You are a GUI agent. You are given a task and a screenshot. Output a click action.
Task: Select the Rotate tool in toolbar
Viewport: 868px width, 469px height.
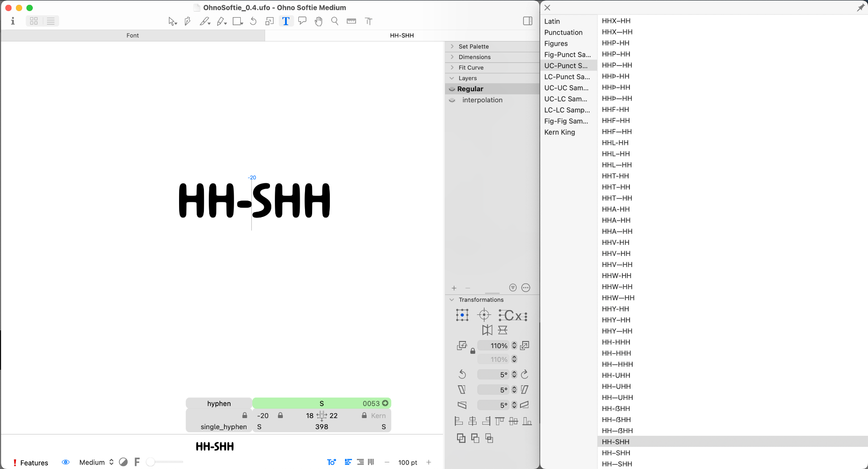[x=253, y=21]
